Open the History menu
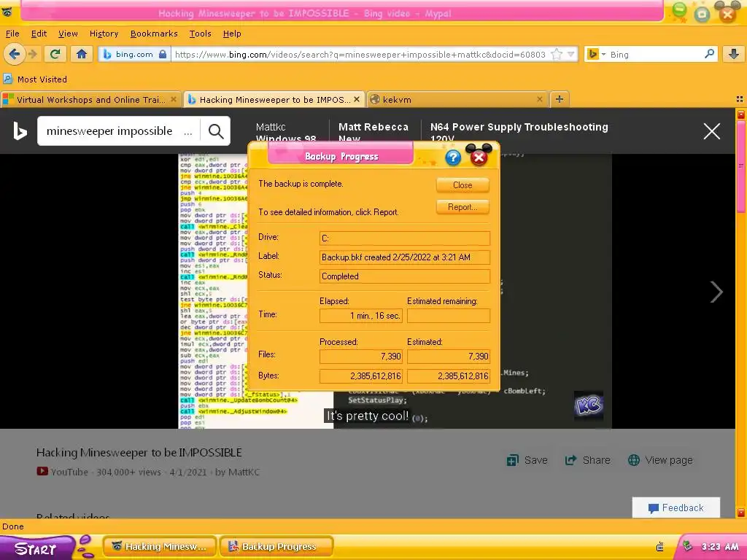 tap(104, 34)
